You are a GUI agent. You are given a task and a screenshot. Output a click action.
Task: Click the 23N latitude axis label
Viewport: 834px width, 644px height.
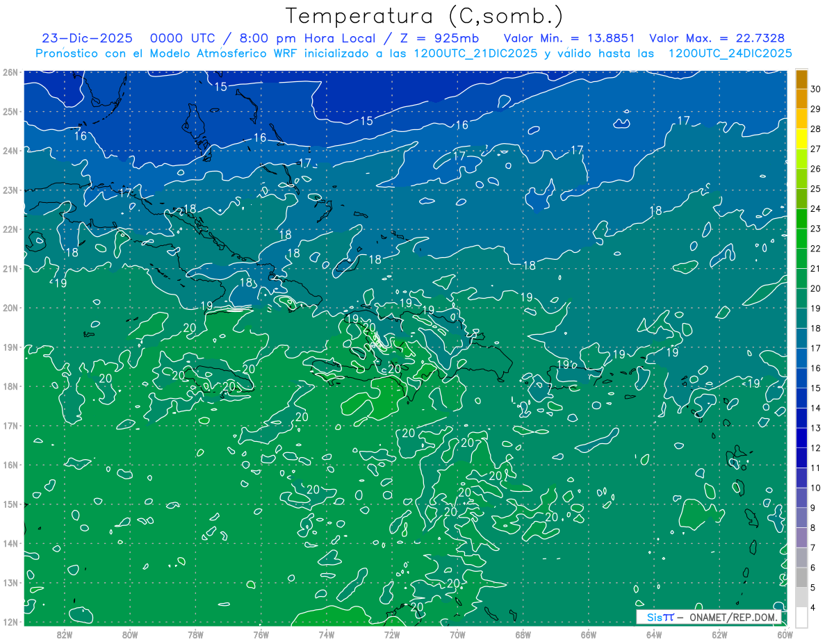[10, 190]
